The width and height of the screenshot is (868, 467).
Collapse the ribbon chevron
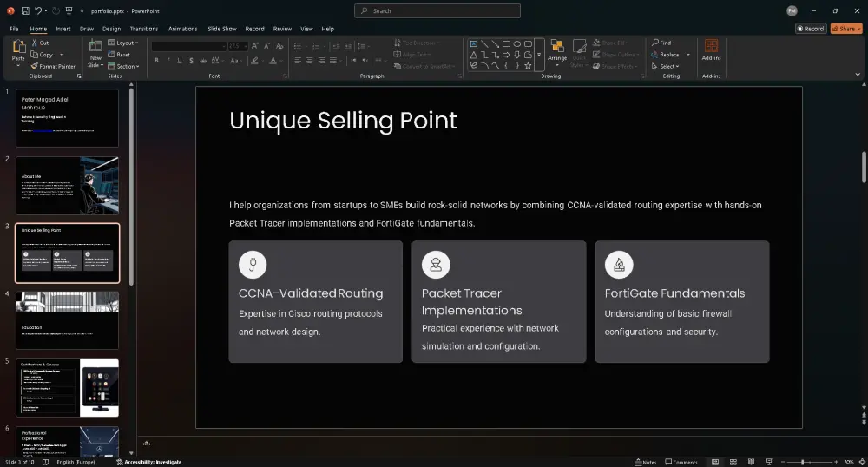click(858, 75)
